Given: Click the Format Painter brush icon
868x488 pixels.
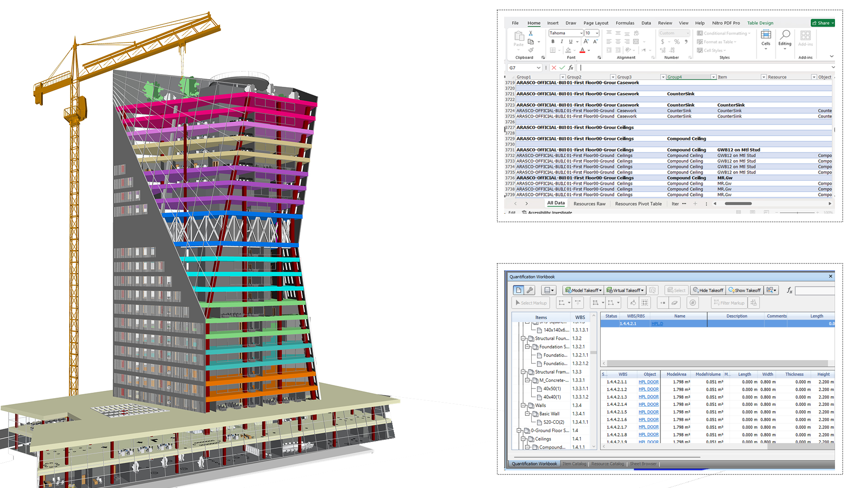Looking at the screenshot, I should click(x=531, y=50).
